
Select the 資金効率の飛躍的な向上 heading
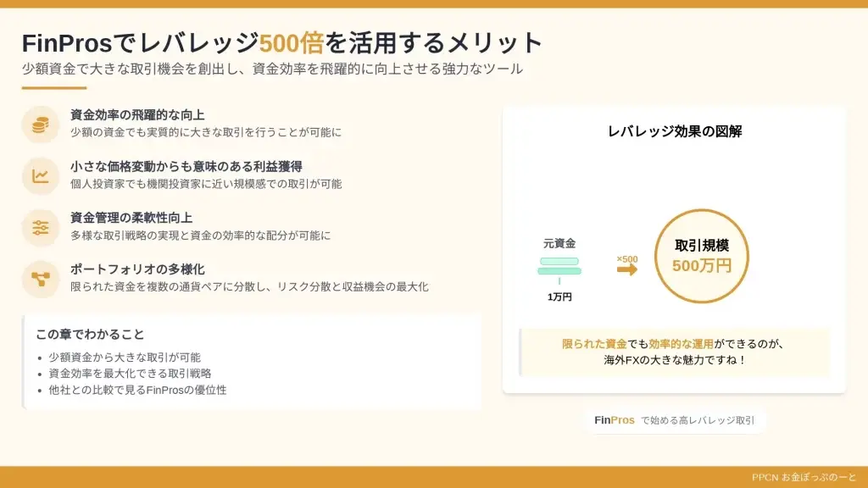pyautogui.click(x=137, y=115)
